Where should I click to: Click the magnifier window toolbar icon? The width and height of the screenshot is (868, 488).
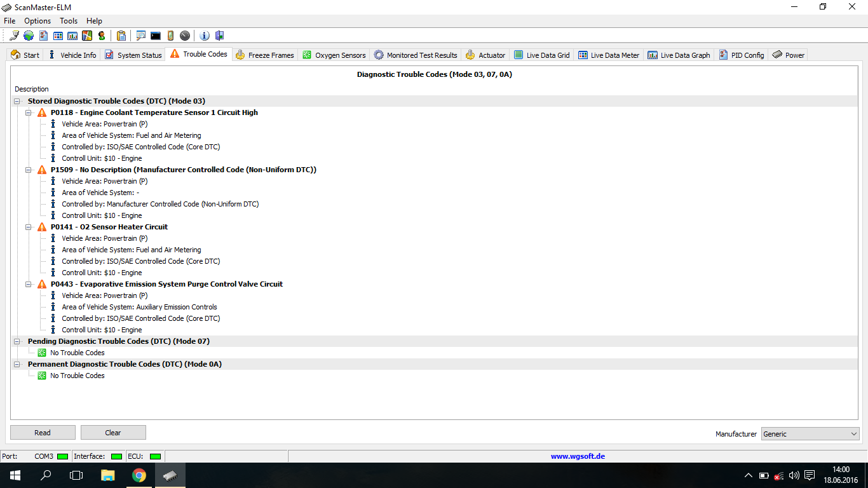tap(140, 36)
